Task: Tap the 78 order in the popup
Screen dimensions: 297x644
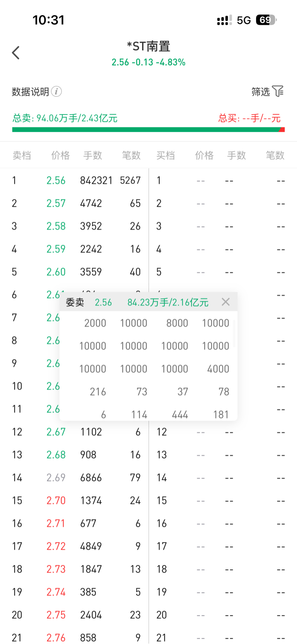Action: (224, 392)
